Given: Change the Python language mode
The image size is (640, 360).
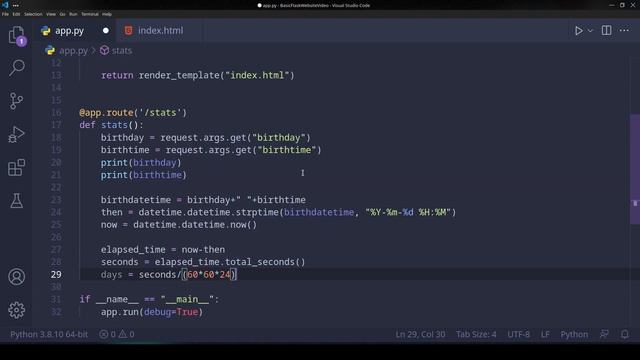Looking at the screenshot, I should 574,334.
